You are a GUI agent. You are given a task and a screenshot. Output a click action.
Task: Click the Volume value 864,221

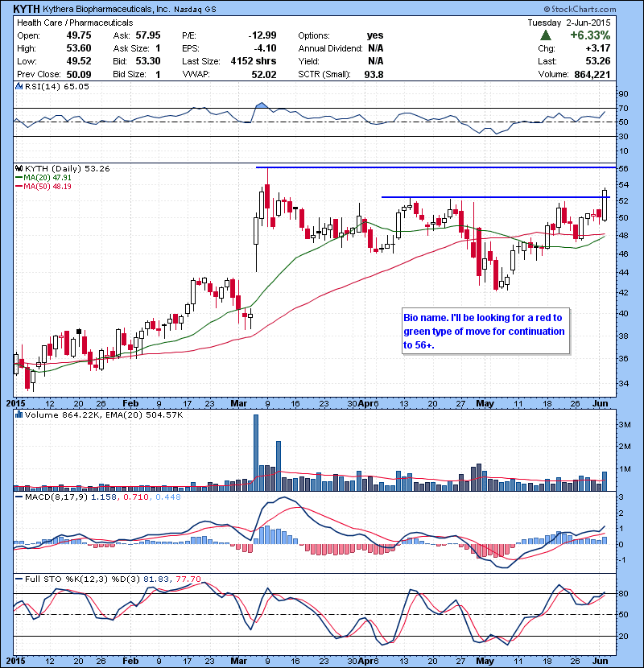click(592, 74)
